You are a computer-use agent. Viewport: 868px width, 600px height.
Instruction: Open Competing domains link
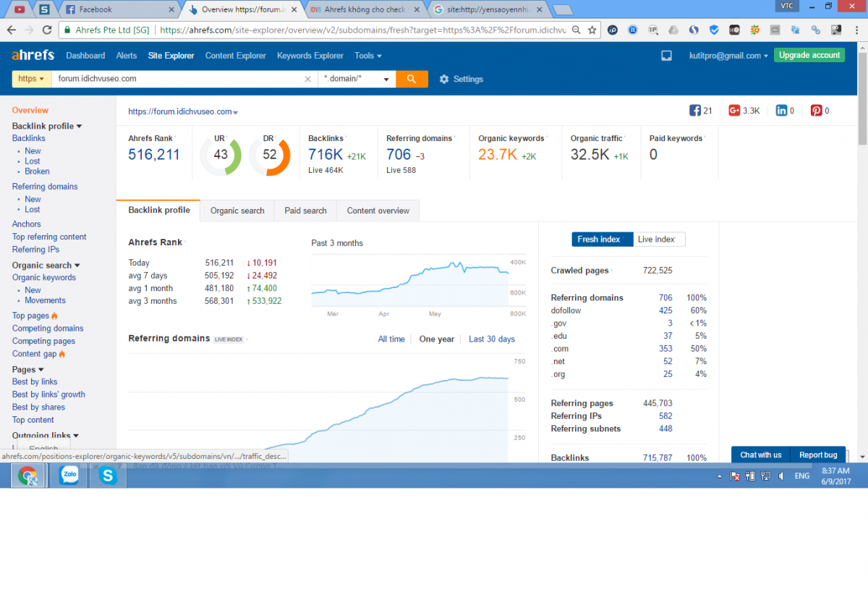coord(48,329)
